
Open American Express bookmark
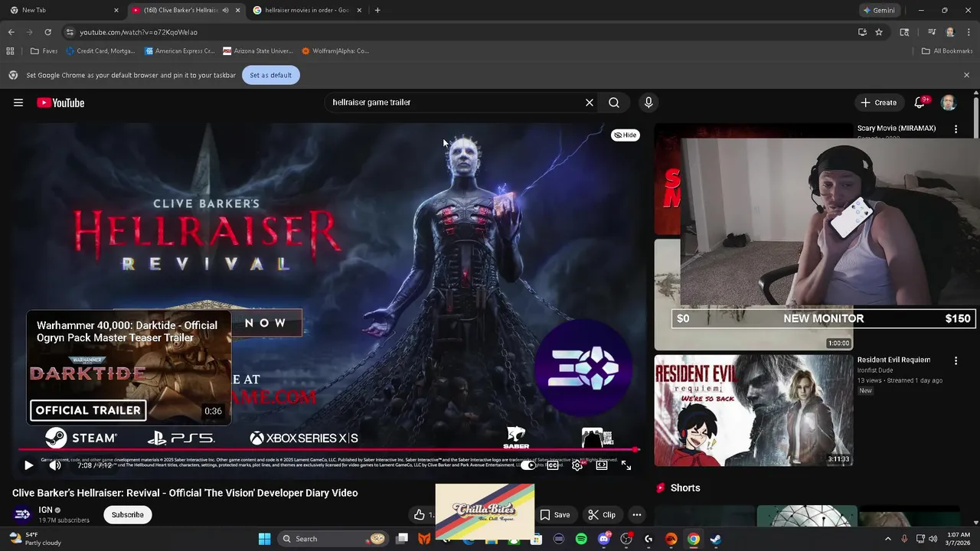point(180,51)
